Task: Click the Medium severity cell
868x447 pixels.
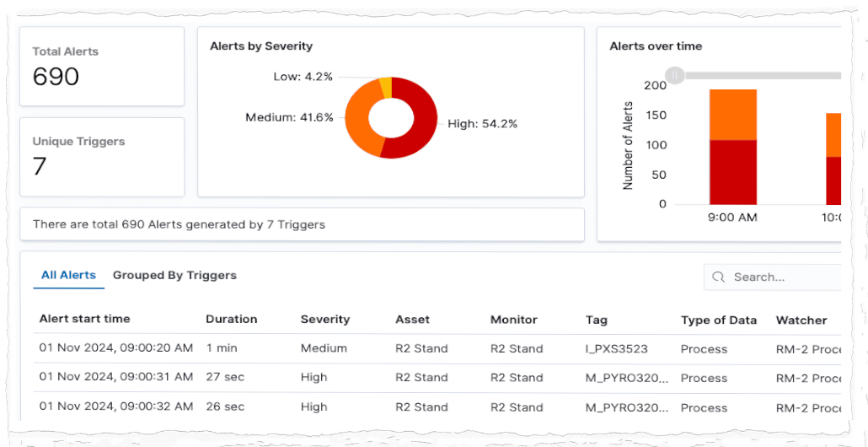Action: pyautogui.click(x=324, y=348)
